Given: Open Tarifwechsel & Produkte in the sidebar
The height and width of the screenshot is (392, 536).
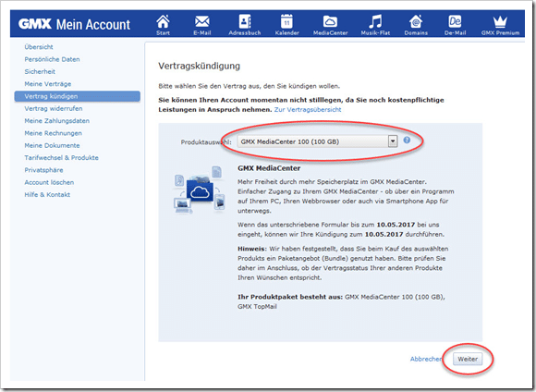Looking at the screenshot, I should (x=62, y=158).
